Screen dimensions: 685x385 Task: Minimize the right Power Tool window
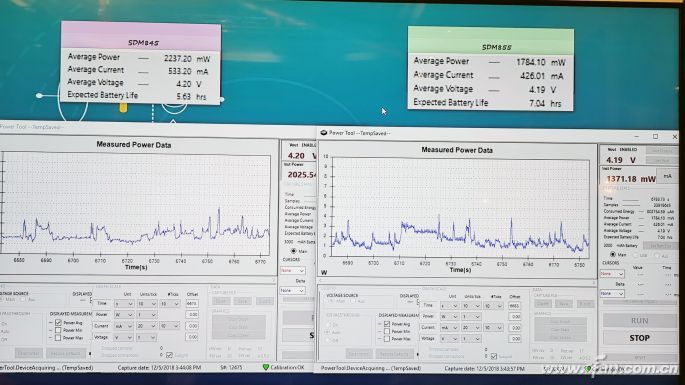pos(636,137)
